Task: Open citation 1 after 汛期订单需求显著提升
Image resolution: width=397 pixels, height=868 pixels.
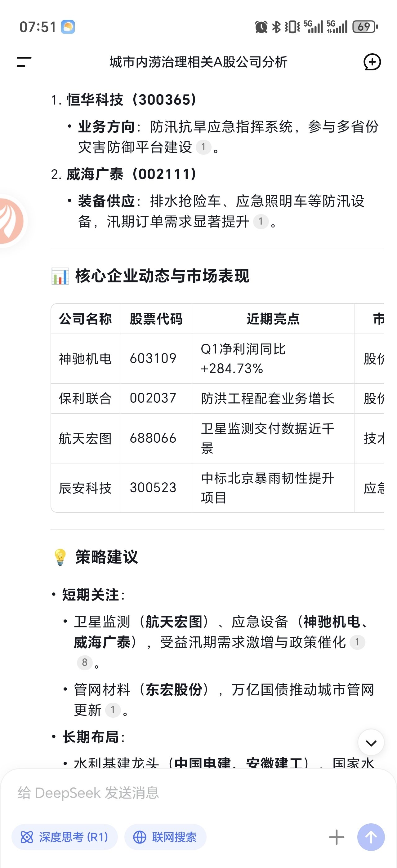Action: point(261,221)
